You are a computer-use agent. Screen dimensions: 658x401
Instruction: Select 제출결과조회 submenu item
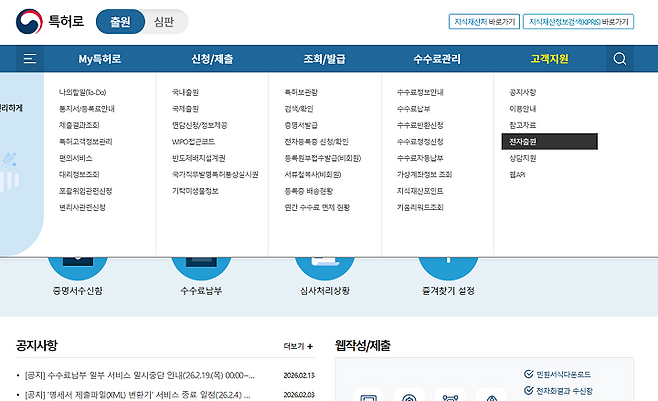point(79,125)
